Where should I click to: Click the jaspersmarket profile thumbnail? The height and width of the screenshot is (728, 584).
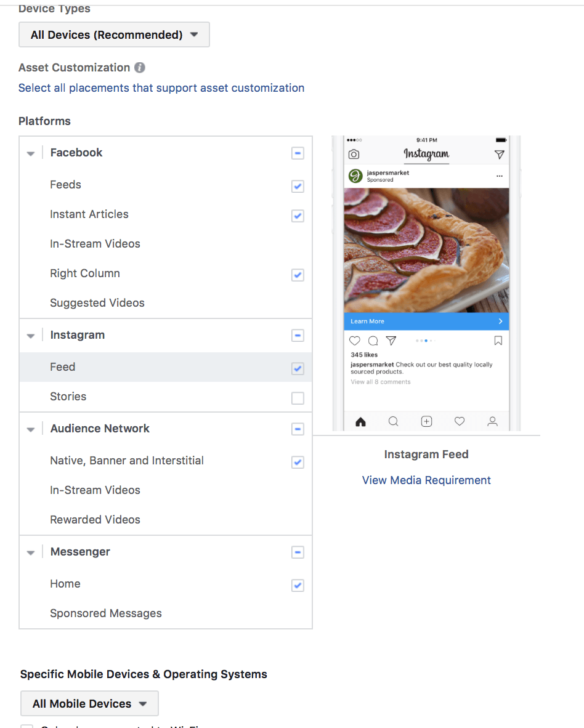pyautogui.click(x=354, y=174)
